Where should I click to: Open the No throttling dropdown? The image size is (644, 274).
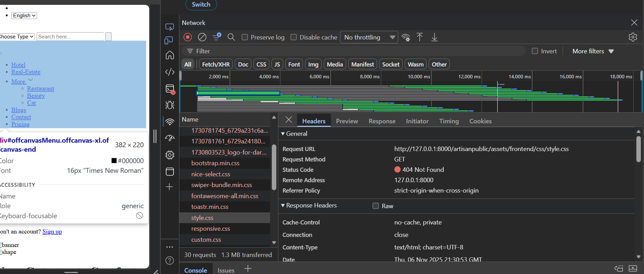(369, 37)
